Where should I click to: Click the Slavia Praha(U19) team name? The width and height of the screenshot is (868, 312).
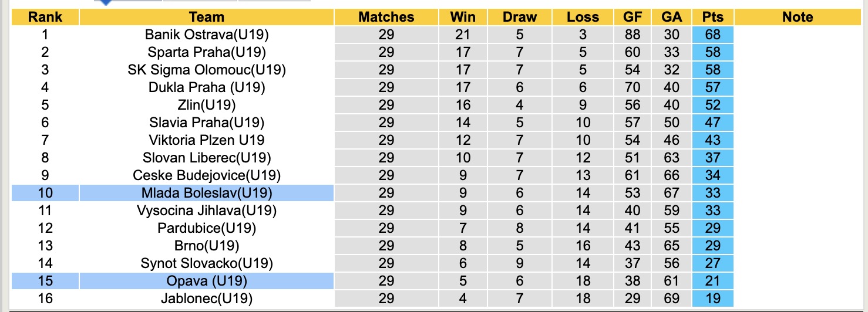pyautogui.click(x=207, y=123)
